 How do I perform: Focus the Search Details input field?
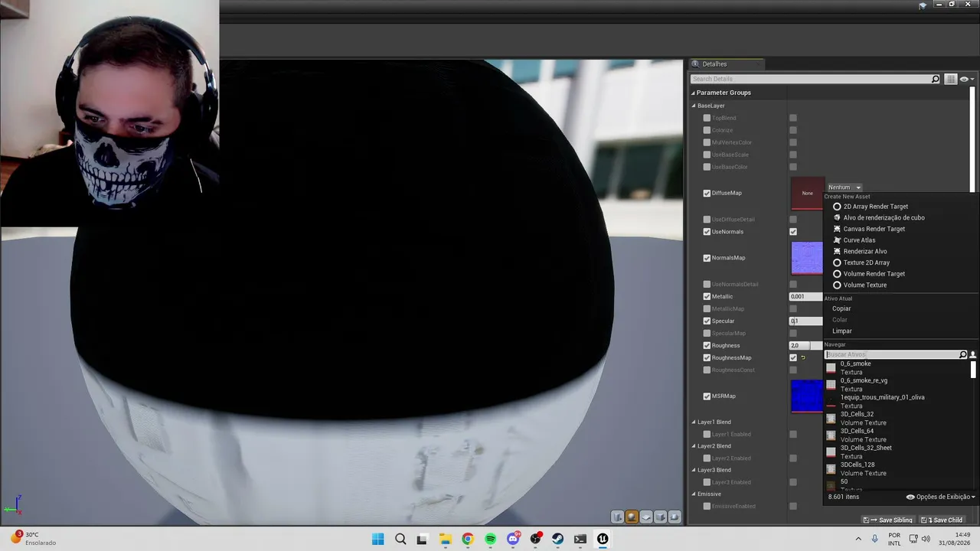(810, 79)
